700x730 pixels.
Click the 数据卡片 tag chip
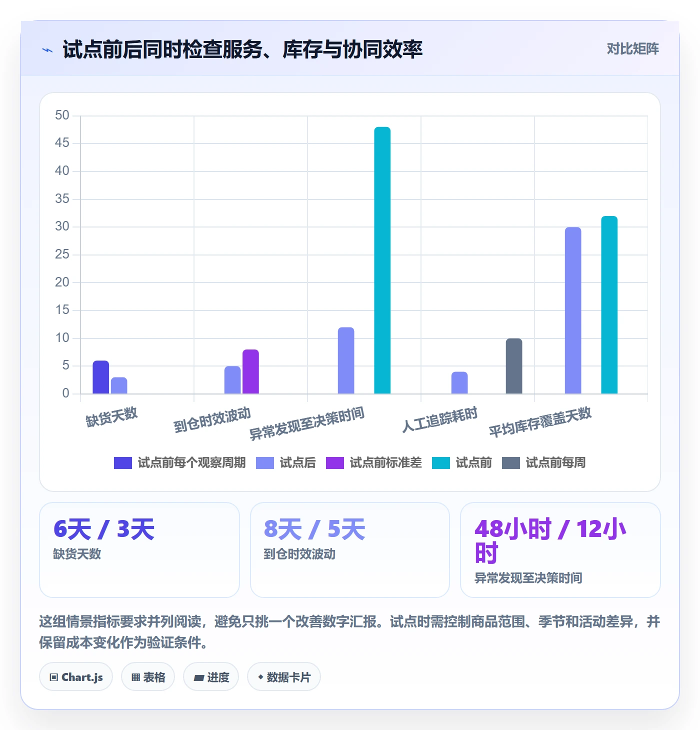tap(284, 677)
